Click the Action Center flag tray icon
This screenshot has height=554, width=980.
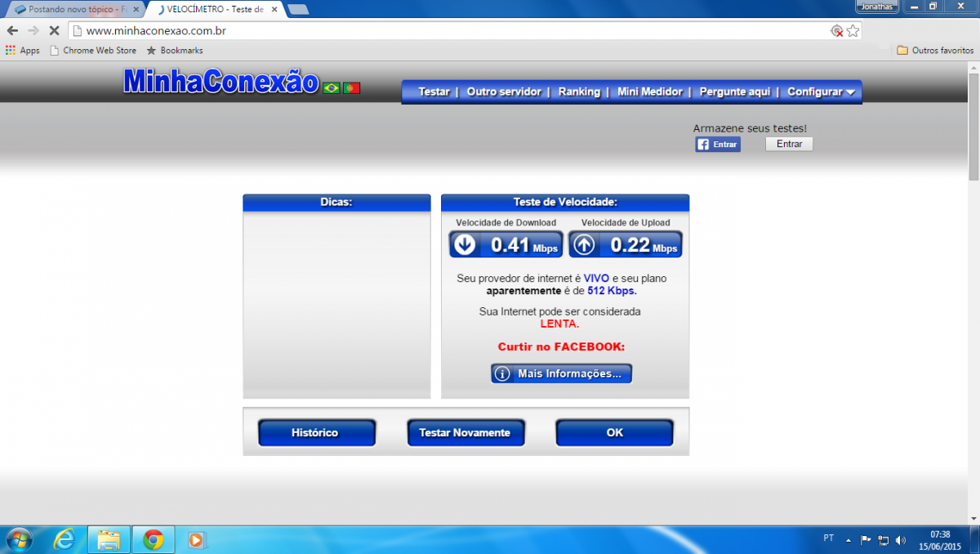pyautogui.click(x=866, y=540)
